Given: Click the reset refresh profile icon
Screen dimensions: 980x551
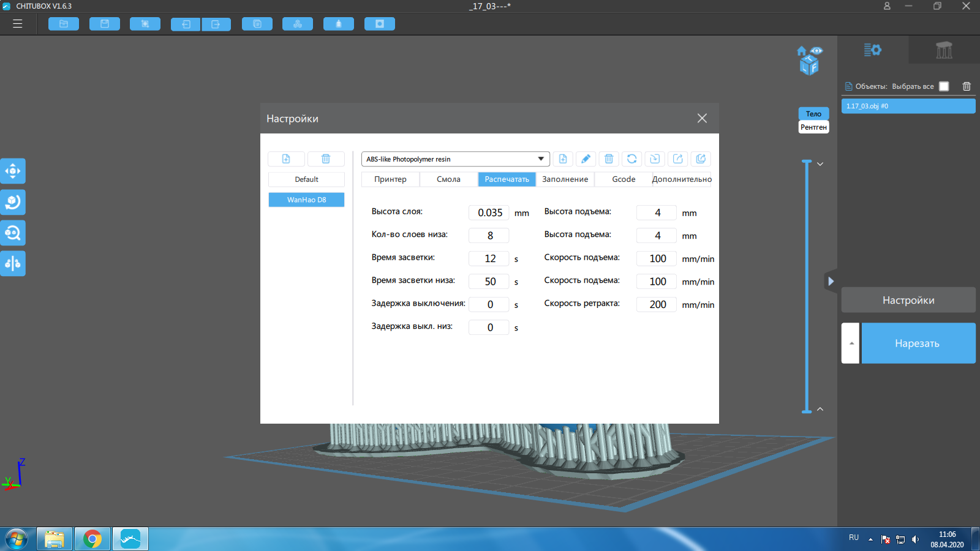Looking at the screenshot, I should 631,159.
